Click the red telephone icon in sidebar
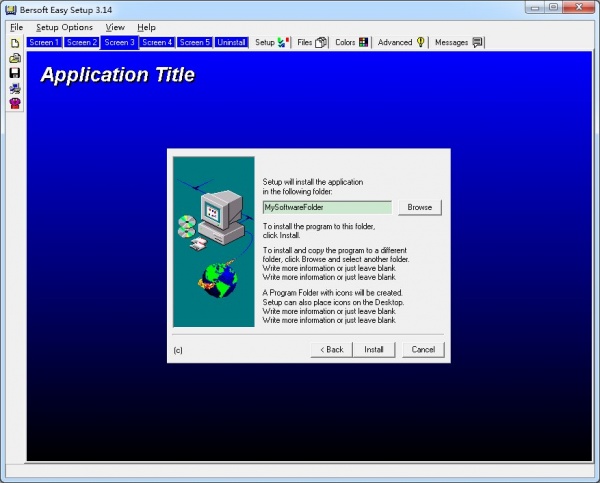Screen dimensions: 600x483 point(14,103)
